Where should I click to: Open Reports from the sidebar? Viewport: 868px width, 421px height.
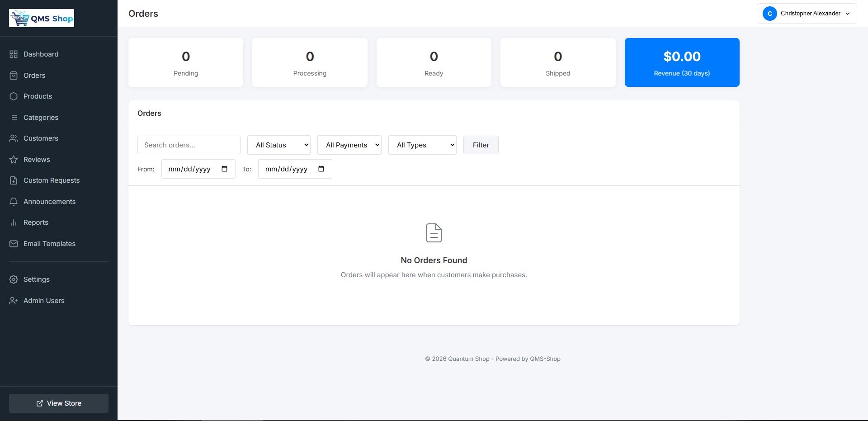point(14,222)
